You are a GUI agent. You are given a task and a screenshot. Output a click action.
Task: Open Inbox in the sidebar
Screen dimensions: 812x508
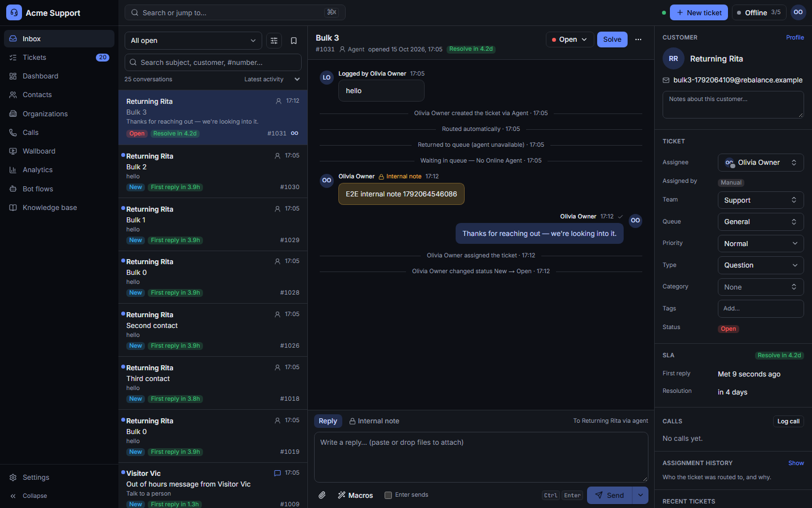coord(59,39)
